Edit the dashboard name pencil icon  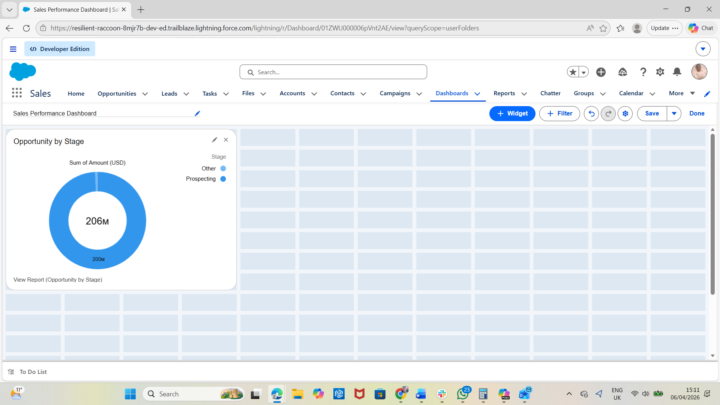click(197, 113)
